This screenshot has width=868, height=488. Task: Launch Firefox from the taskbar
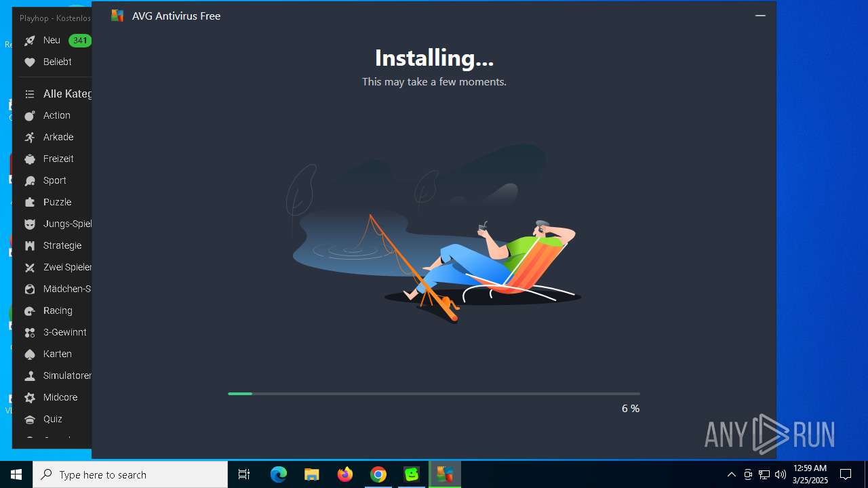(345, 474)
